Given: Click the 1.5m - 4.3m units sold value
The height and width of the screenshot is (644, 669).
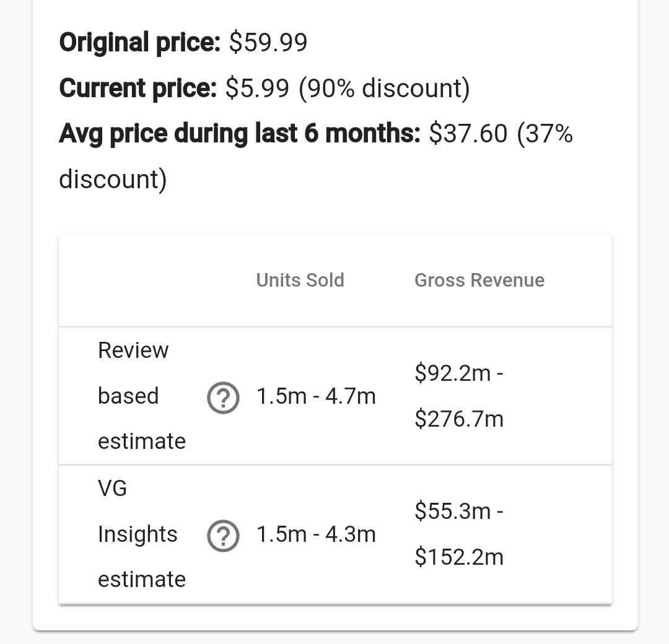Looking at the screenshot, I should tap(316, 534).
